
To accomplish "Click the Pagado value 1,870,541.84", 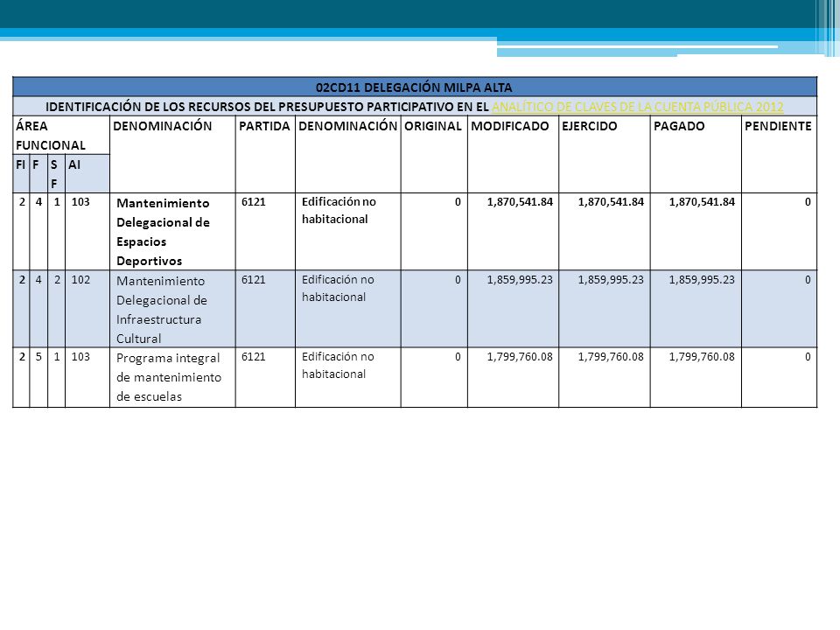I will (702, 202).
